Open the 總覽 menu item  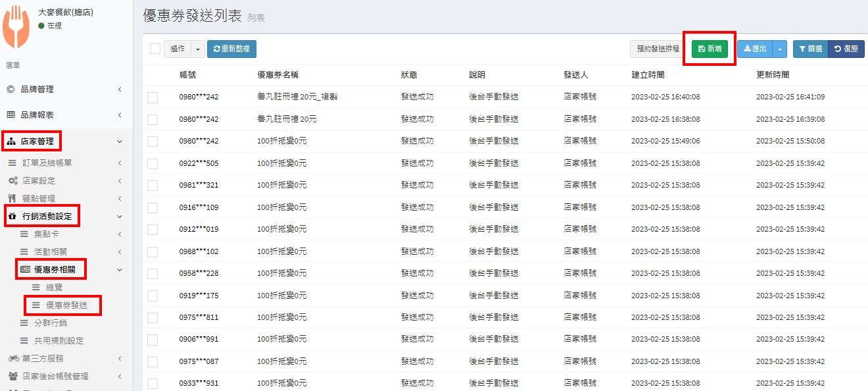[x=54, y=287]
